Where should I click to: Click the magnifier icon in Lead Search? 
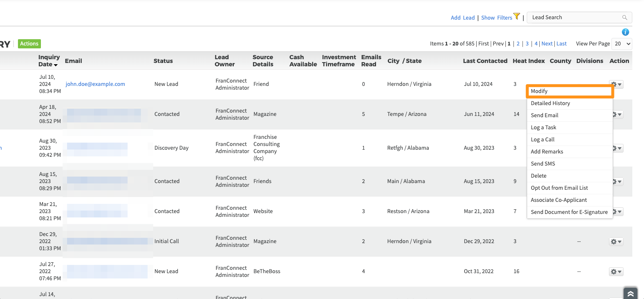click(x=624, y=18)
